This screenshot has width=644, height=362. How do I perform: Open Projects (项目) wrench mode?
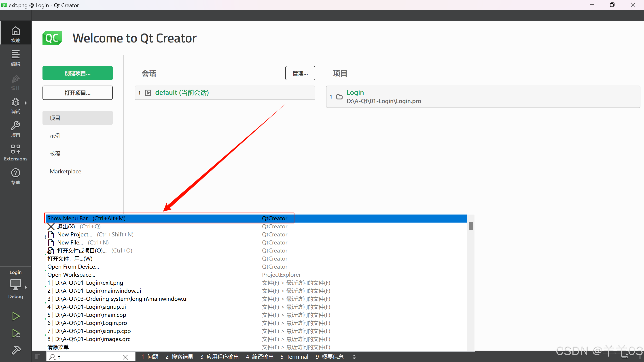click(x=15, y=129)
